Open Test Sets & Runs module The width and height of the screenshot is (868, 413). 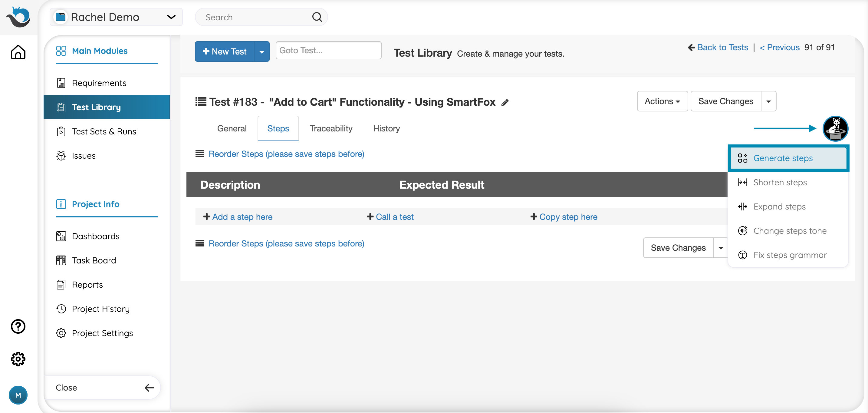coord(104,131)
